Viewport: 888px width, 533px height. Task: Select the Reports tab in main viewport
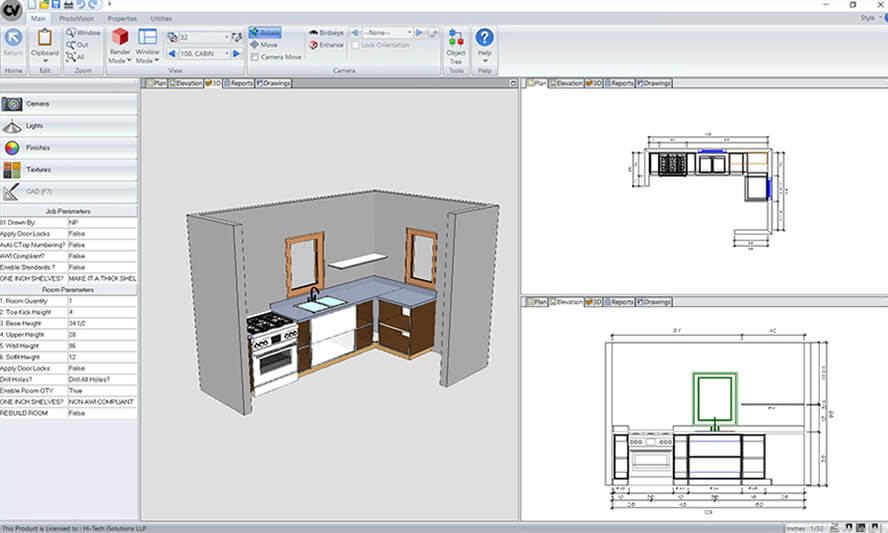[x=238, y=83]
